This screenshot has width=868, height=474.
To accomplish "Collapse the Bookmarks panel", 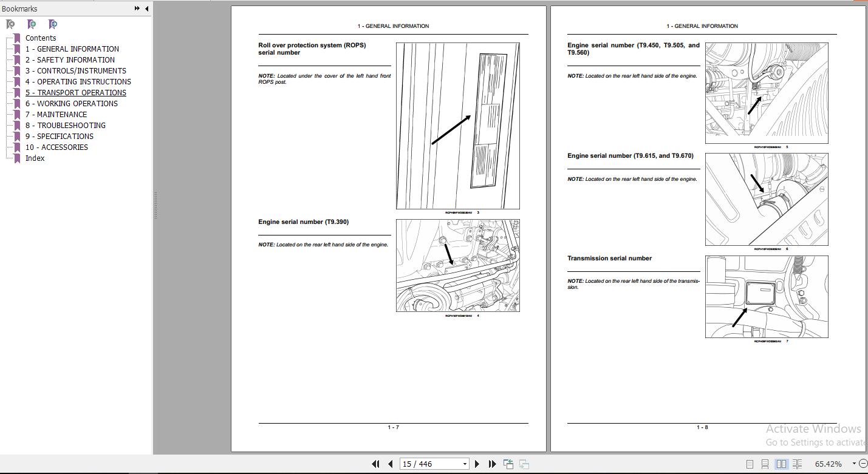I will (x=146, y=8).
